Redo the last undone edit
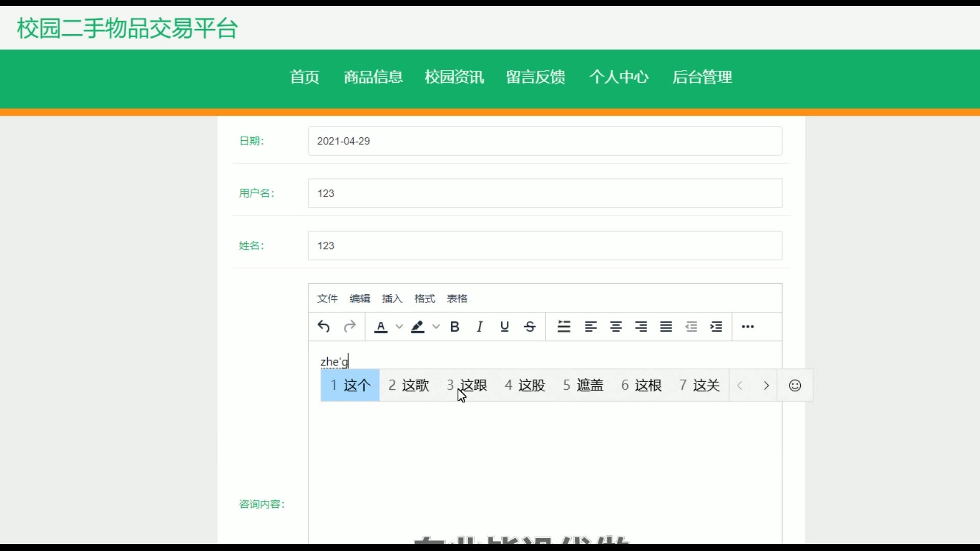Screen dimensions: 980x551 pos(350,327)
